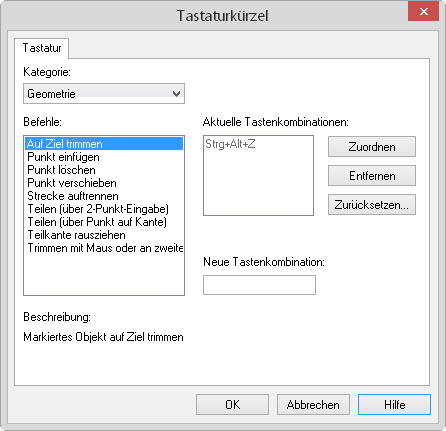Pick 'Punkt verschieben' from the list
This screenshot has height=431, width=446.
click(104, 183)
